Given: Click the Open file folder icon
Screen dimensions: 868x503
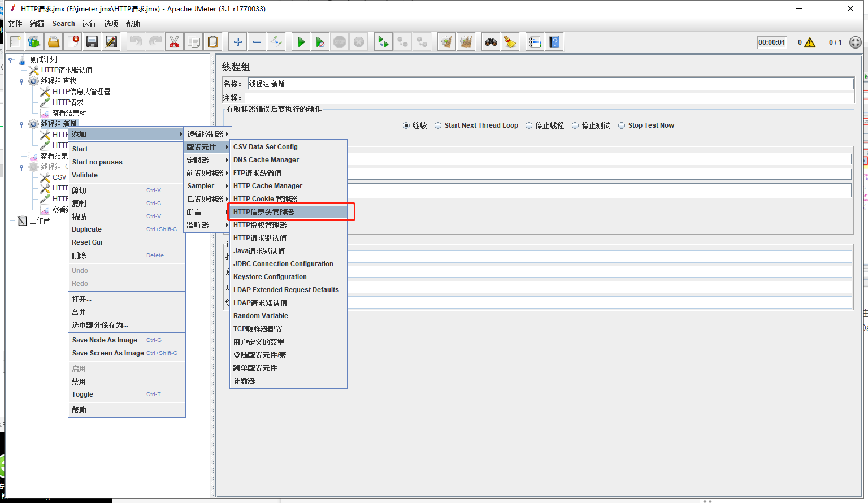Looking at the screenshot, I should point(54,42).
